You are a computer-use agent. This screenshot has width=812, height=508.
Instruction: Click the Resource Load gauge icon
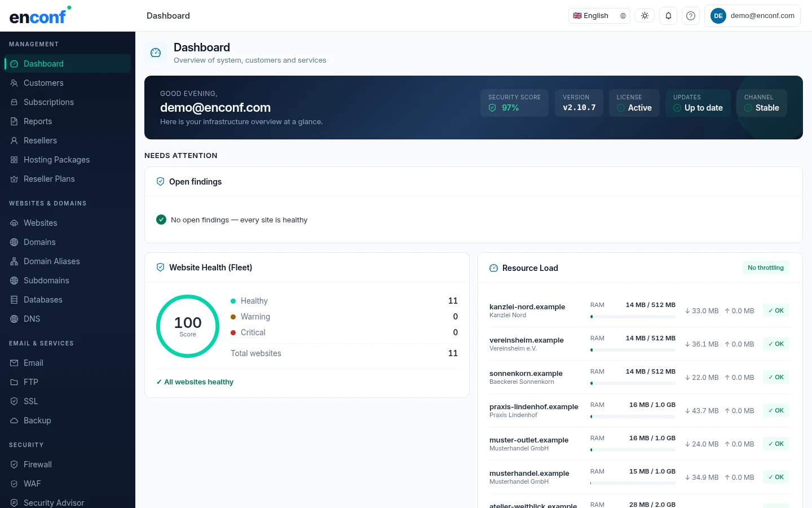click(x=493, y=268)
